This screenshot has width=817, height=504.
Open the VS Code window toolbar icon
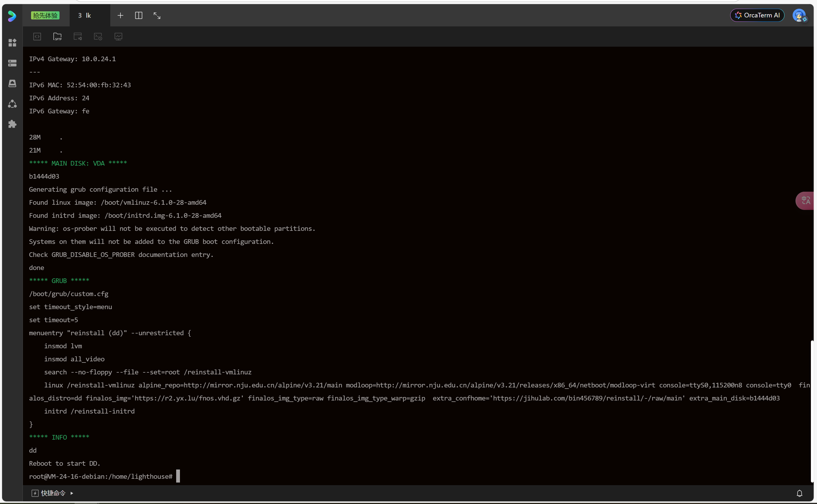pyautogui.click(x=78, y=36)
